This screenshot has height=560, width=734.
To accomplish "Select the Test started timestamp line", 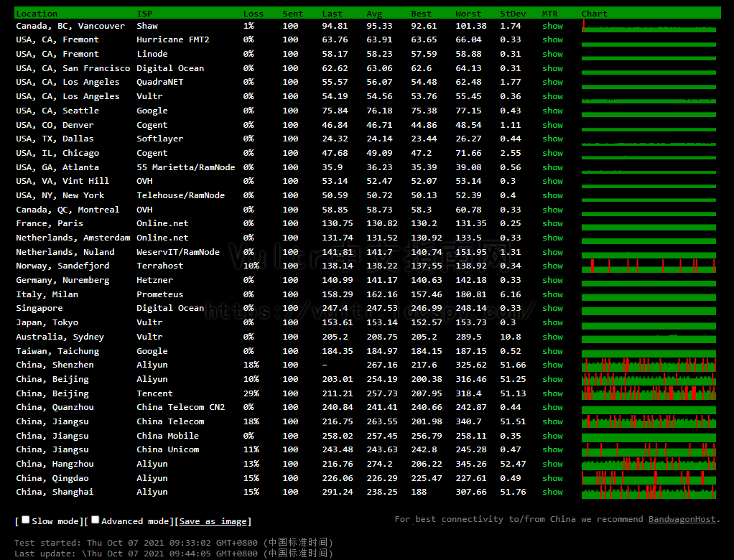I will click(x=174, y=543).
